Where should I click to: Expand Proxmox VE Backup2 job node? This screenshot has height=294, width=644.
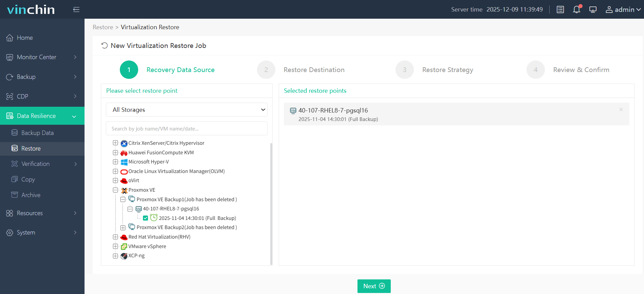pyautogui.click(x=123, y=227)
